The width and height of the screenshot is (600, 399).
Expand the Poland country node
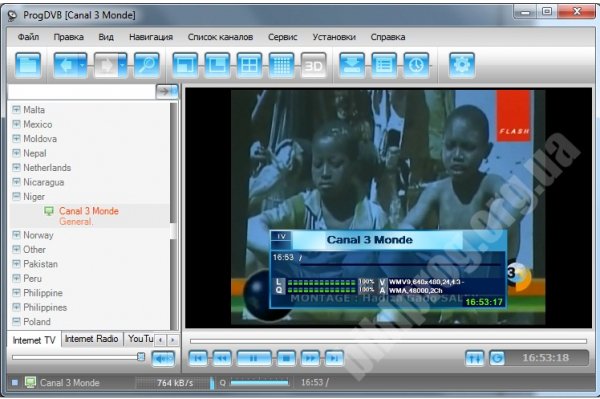(16, 321)
